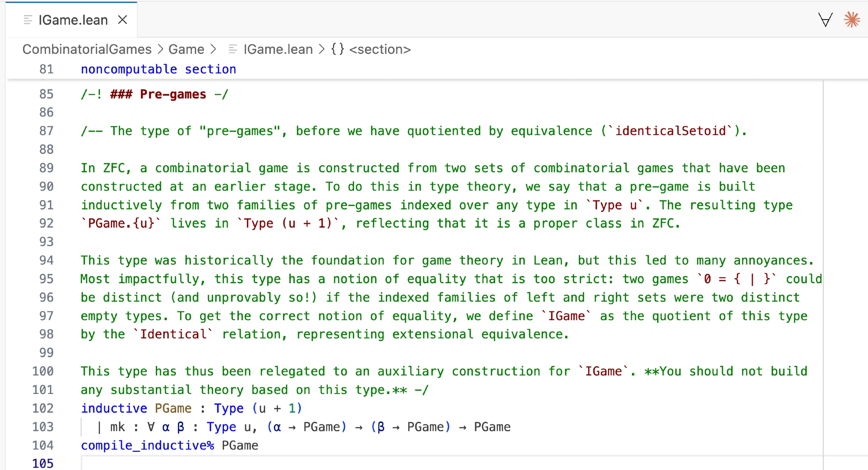Click the orange Claude asterisk icon

(x=852, y=20)
